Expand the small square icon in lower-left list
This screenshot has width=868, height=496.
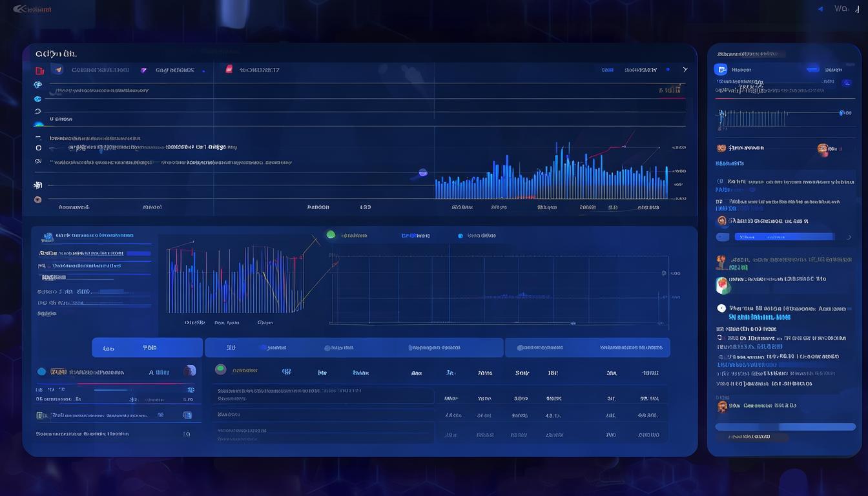coord(187,415)
